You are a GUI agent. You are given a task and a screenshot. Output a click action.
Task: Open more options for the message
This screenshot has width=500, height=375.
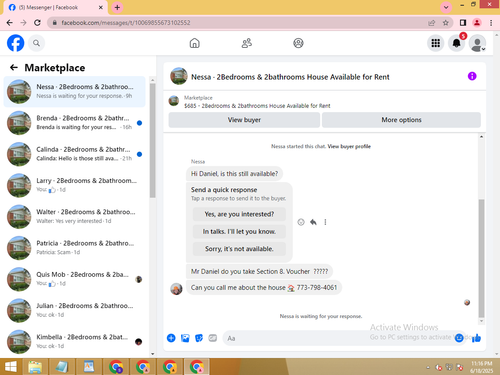[x=325, y=222]
